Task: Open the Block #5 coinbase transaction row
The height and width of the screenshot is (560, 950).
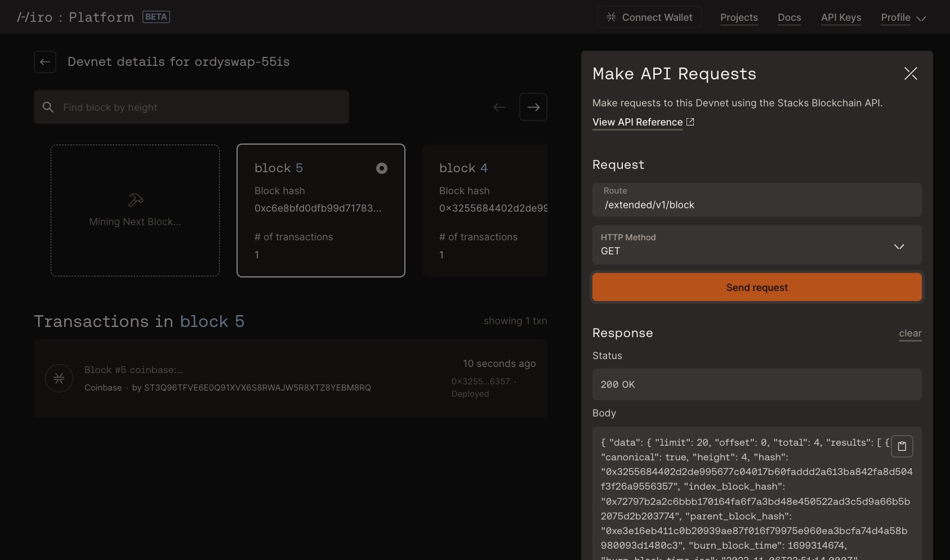Action: click(291, 378)
